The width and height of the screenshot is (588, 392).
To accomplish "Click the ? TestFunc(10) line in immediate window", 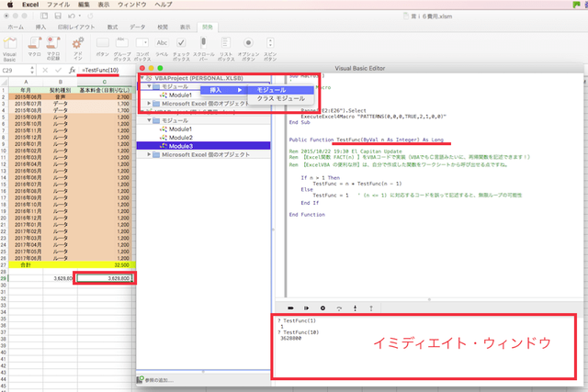I will point(299,332).
